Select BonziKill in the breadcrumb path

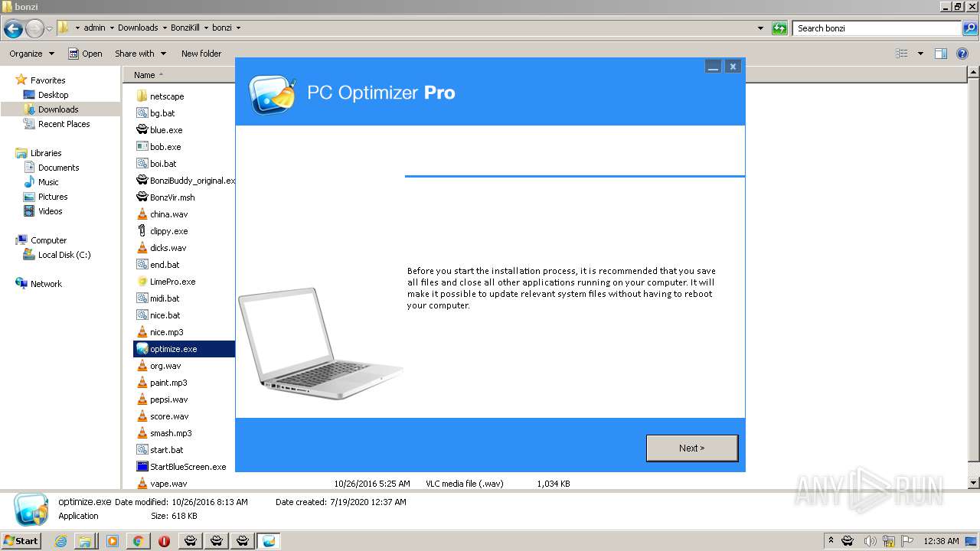pyautogui.click(x=186, y=28)
